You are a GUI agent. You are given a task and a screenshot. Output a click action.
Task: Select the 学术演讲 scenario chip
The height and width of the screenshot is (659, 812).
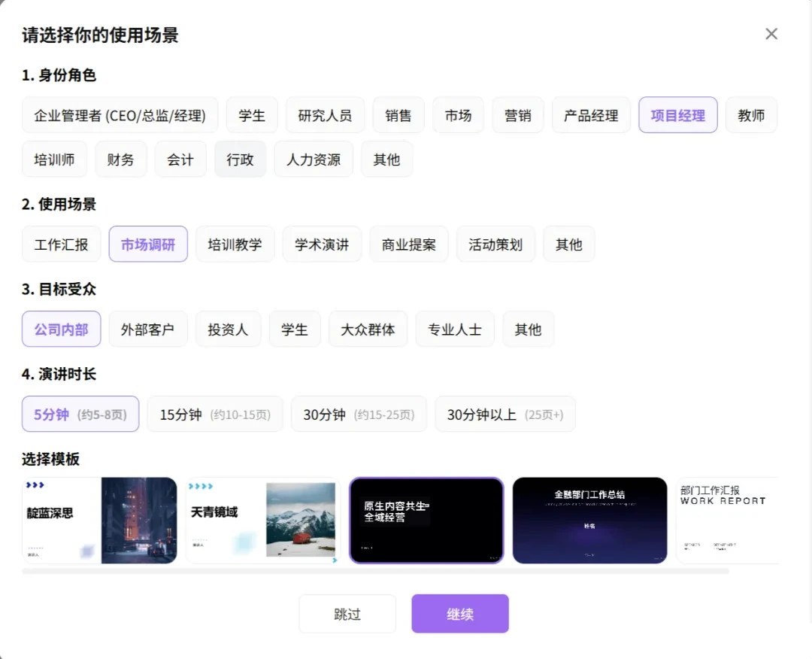click(x=322, y=244)
